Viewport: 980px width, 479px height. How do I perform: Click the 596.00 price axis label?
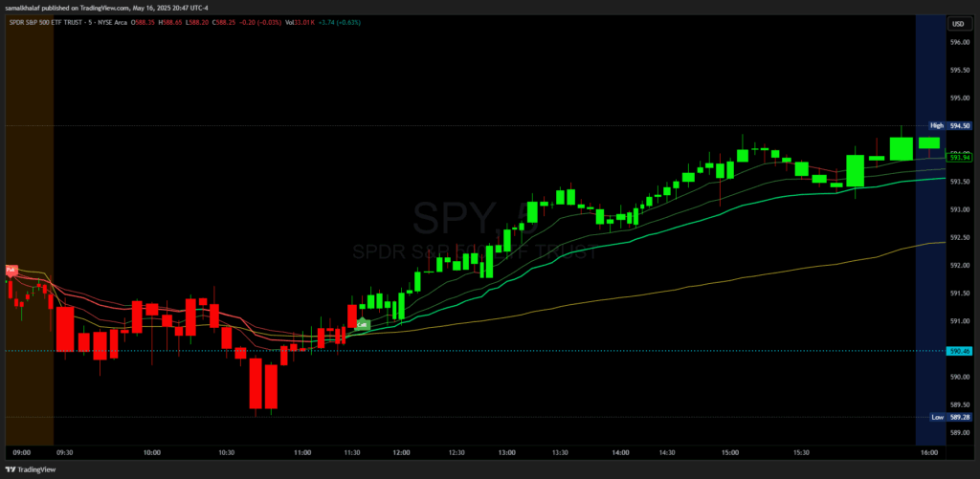coord(959,42)
